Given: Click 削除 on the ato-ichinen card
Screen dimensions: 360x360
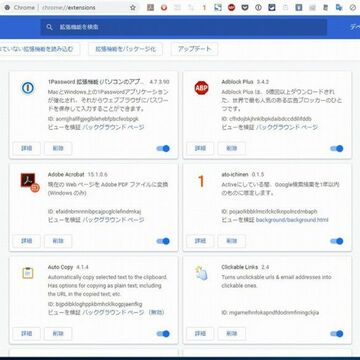Looking at the screenshot, I should [232, 241].
